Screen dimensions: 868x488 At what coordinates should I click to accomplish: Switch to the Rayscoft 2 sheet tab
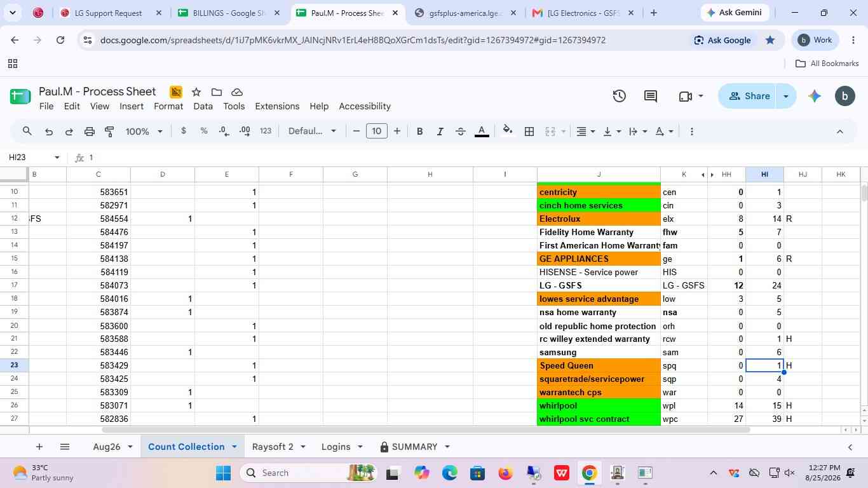[x=273, y=447]
